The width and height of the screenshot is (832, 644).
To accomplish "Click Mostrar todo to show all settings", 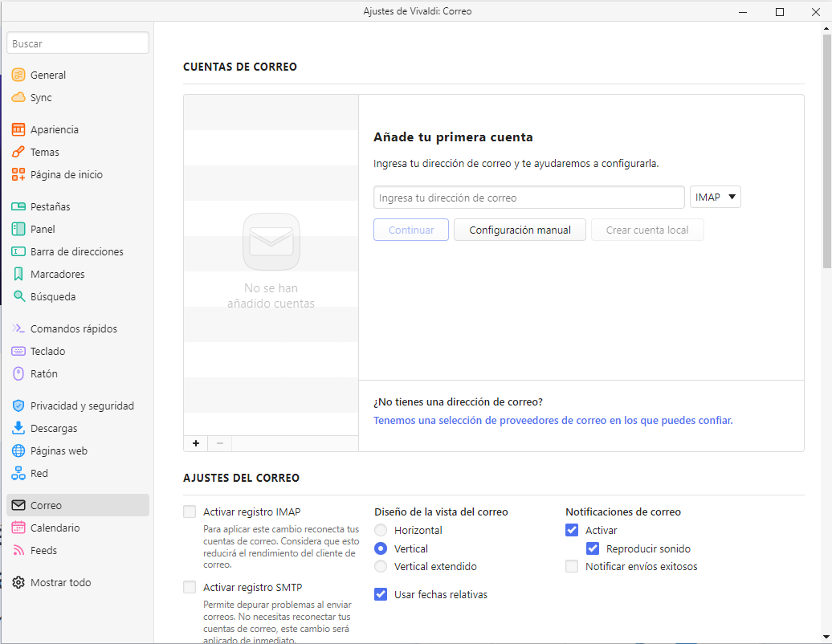I will pyautogui.click(x=60, y=582).
